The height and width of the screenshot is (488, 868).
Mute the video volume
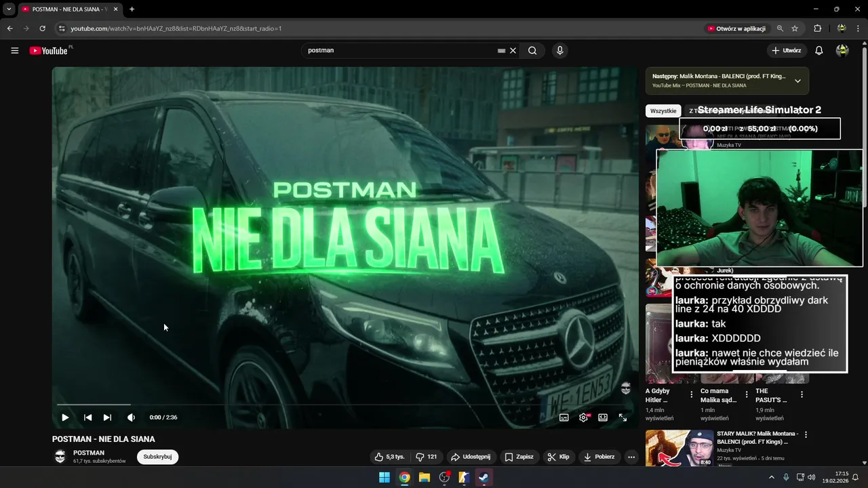pyautogui.click(x=131, y=418)
